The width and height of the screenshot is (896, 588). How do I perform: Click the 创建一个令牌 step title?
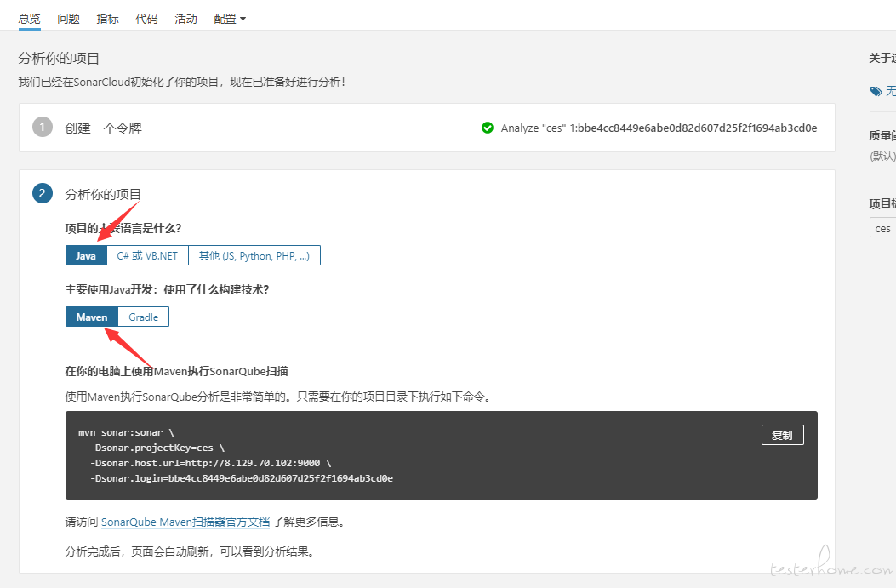pos(104,128)
